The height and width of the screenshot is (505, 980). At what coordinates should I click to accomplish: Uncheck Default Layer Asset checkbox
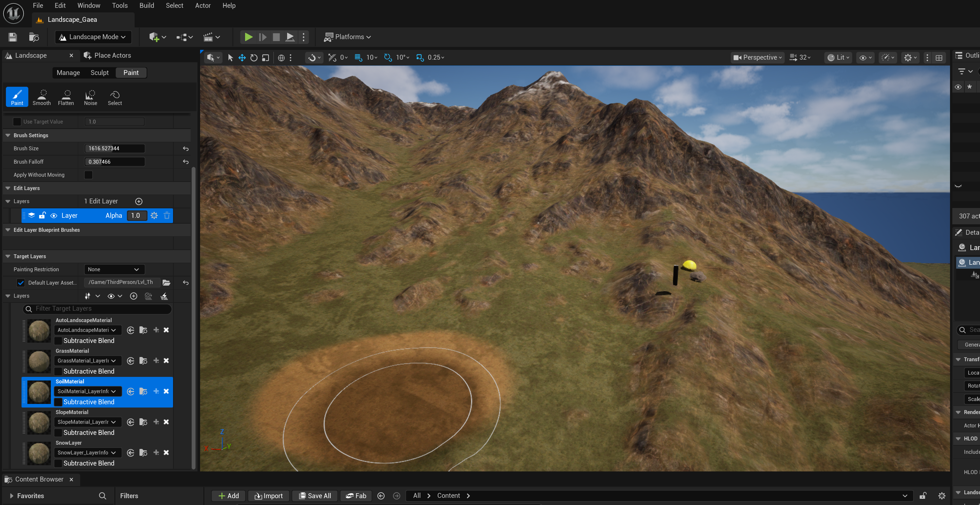coord(21,283)
